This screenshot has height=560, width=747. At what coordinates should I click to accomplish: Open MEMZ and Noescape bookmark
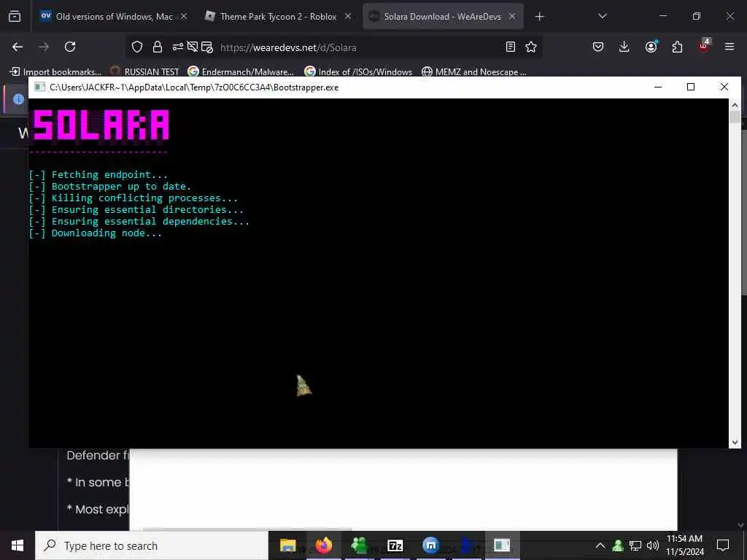[x=474, y=72]
